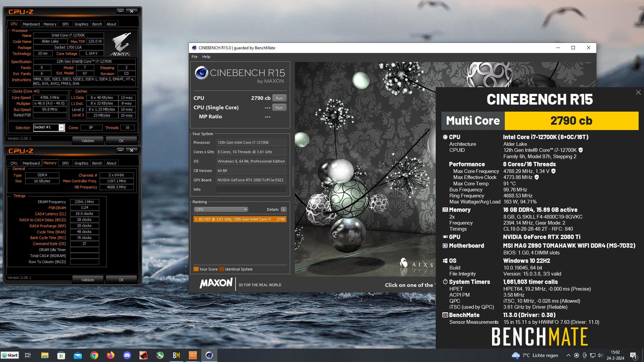The height and width of the screenshot is (362, 644).
Task: Switch to BenchMate BM taskbar icon
Action: click(x=176, y=355)
